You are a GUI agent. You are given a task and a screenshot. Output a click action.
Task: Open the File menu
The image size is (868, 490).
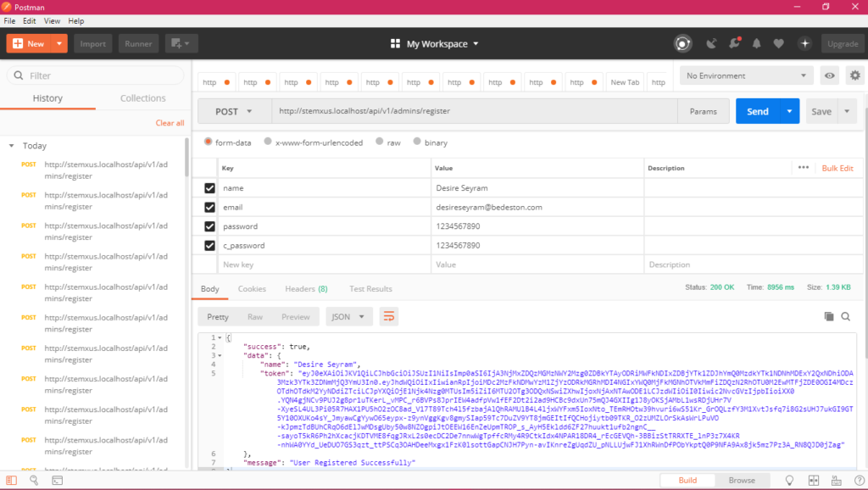[x=10, y=20]
